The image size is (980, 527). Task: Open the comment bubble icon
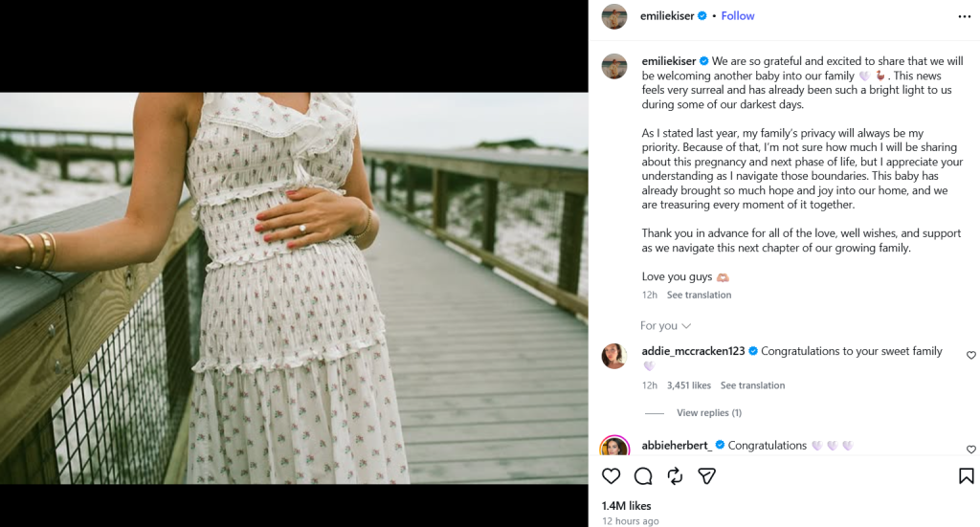click(642, 476)
